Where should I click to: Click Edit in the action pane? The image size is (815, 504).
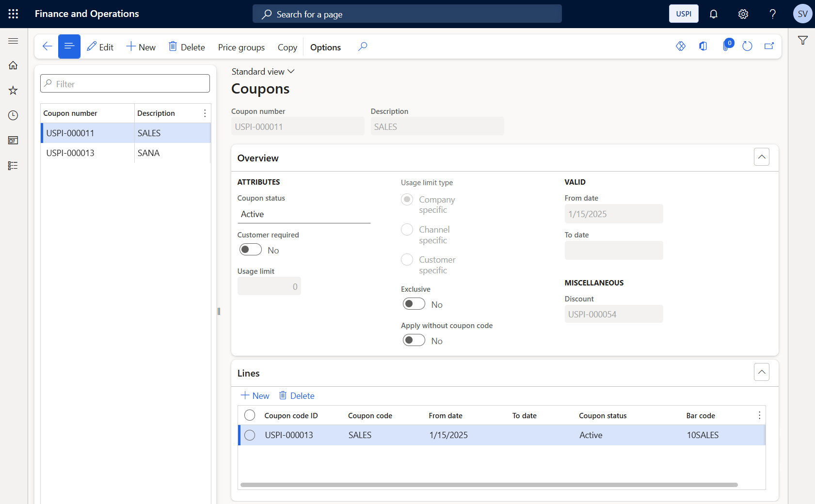point(100,47)
